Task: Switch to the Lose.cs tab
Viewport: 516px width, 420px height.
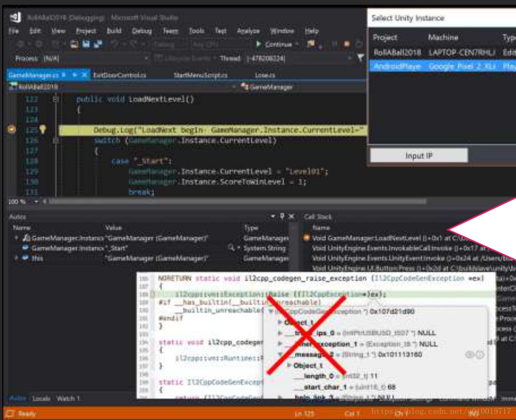Action: [265, 75]
